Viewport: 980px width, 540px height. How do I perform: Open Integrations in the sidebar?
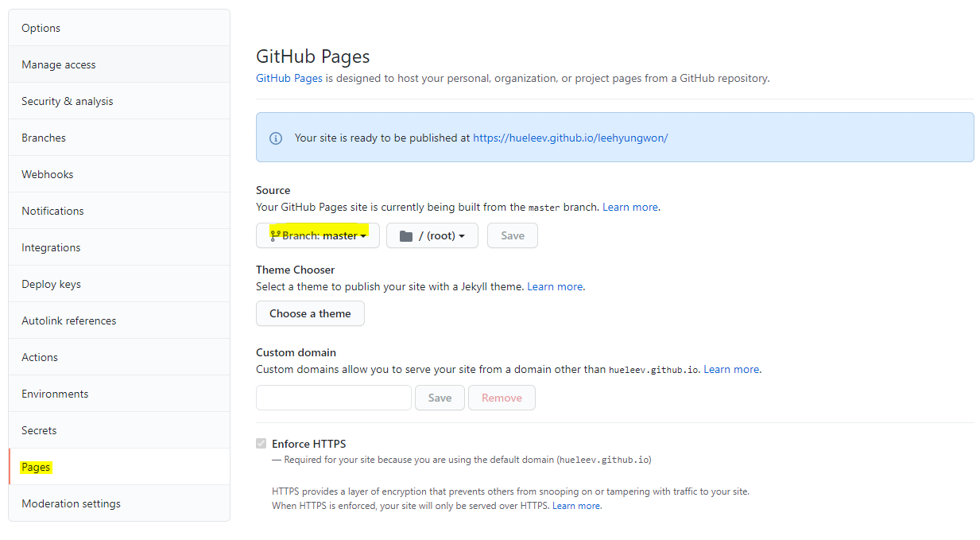tap(119, 247)
